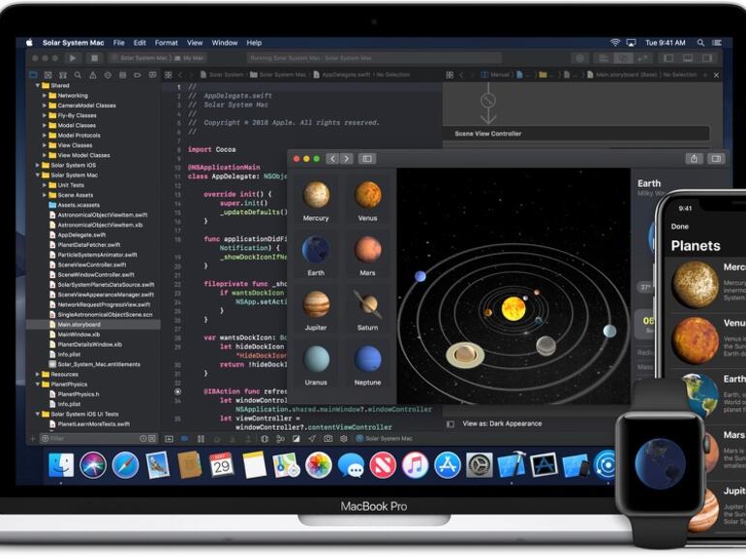The width and height of the screenshot is (746, 560).
Task: Open the Format menu
Action: click(x=166, y=43)
